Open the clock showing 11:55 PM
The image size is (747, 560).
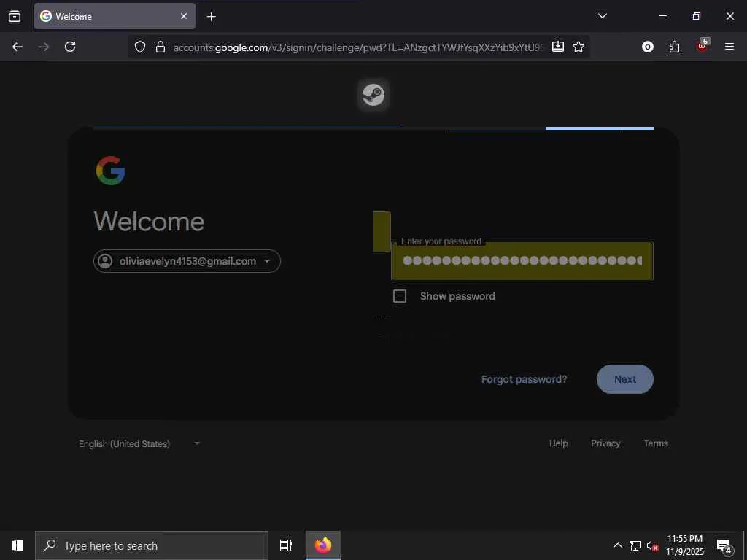pyautogui.click(x=684, y=545)
